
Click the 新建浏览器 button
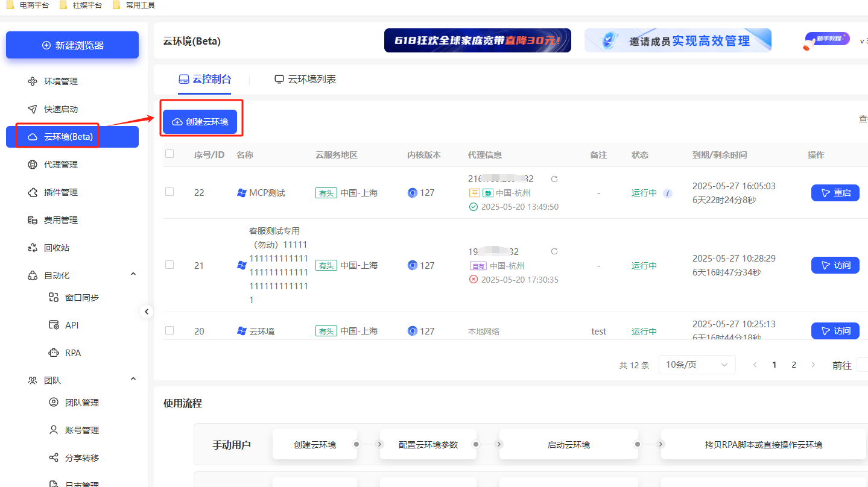pos(72,45)
